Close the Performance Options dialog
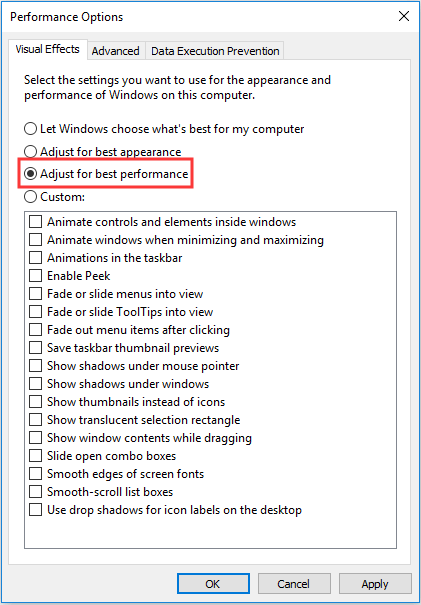421x605 pixels. 404,16
